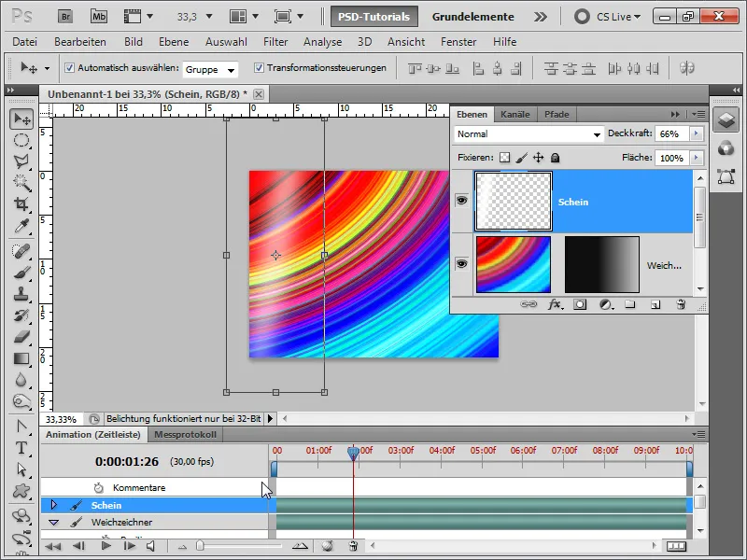Open the Fläche slider arrow
This screenshot has height=560, width=747.
point(697,158)
